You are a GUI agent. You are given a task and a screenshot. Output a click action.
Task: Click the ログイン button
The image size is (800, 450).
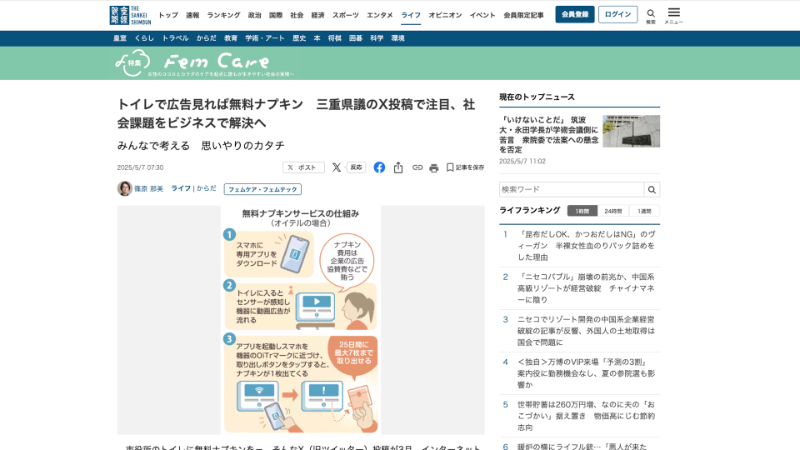tap(618, 15)
